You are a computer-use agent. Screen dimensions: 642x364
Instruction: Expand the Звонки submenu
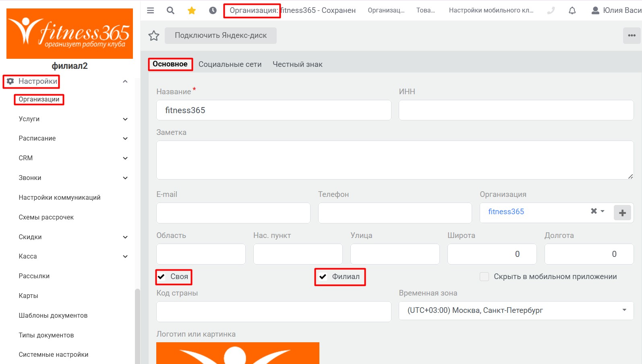coord(125,178)
